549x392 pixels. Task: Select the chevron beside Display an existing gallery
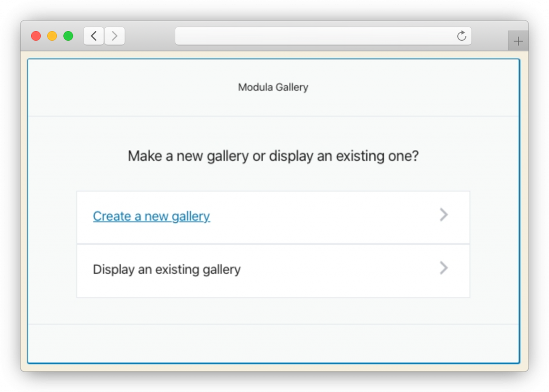coord(443,268)
